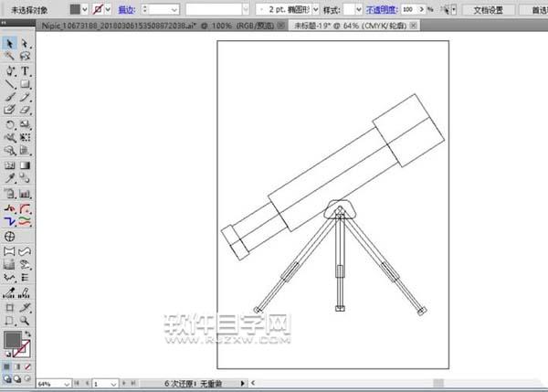Select the Paintbrush tool
The image size is (548, 392).
(x=9, y=97)
